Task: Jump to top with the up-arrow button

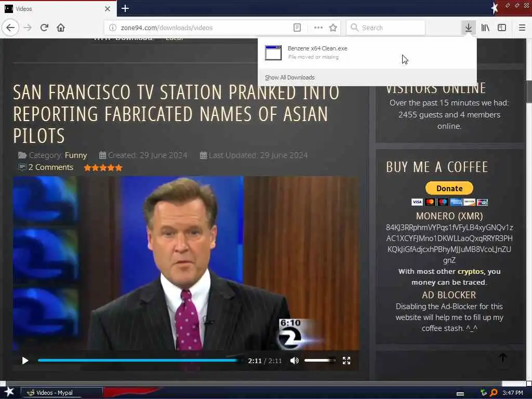Action: click(503, 357)
